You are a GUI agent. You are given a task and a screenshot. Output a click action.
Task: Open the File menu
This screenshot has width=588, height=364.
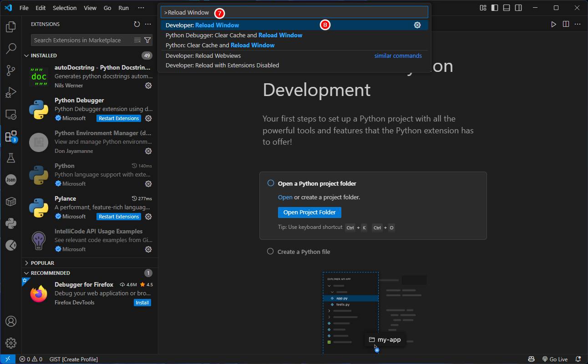24,8
